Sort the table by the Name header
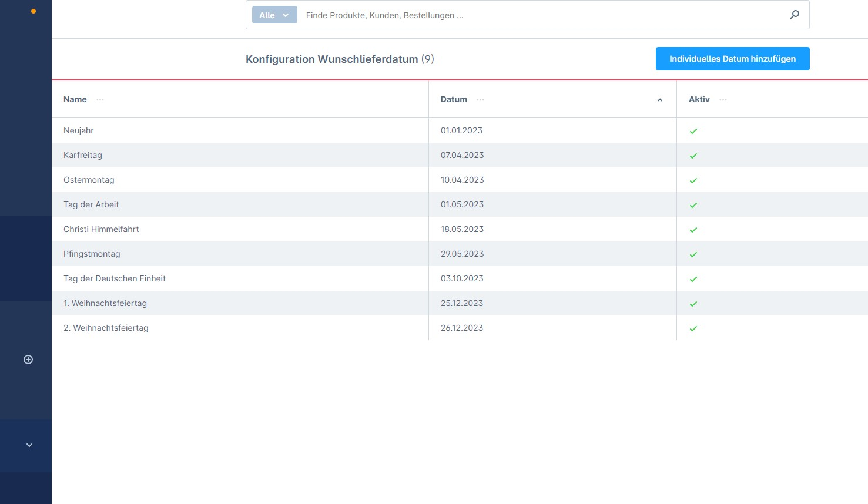 [x=75, y=99]
